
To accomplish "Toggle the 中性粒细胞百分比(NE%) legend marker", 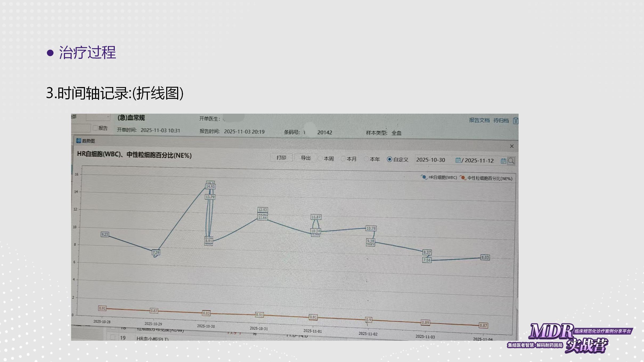I will click(x=463, y=178).
